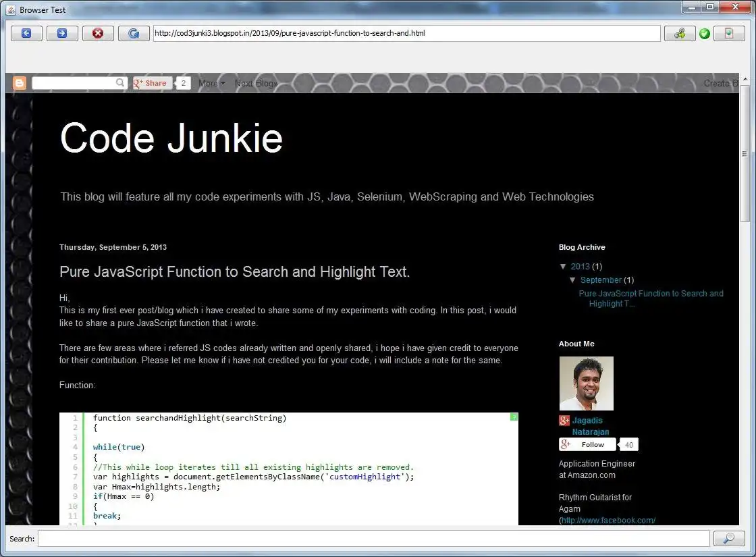
Task: Click the follower count 40 bubble
Action: (x=628, y=445)
